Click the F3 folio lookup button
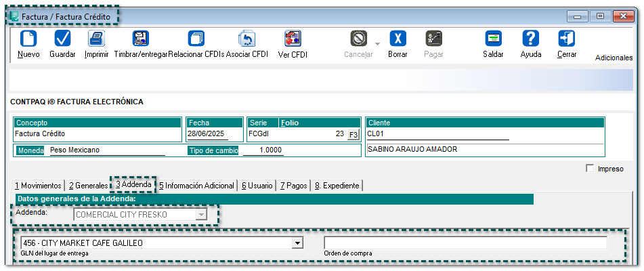This screenshot has height=271, width=644. point(353,134)
